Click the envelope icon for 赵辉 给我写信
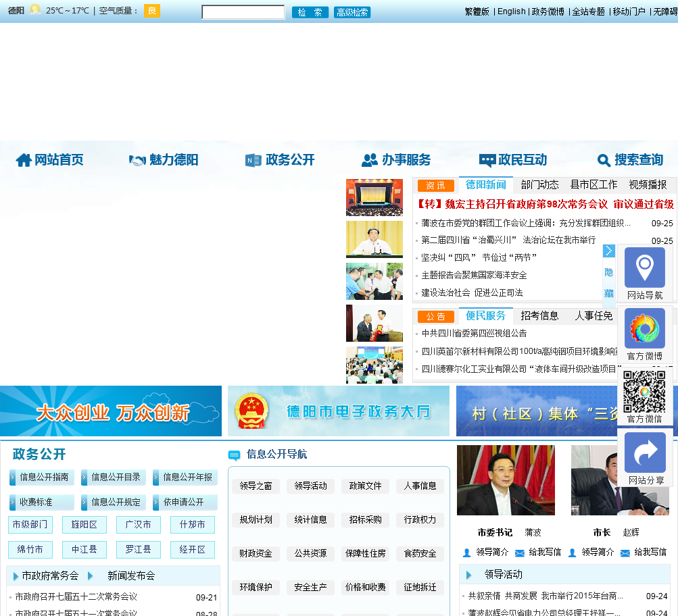678x616 pixels. click(625, 553)
